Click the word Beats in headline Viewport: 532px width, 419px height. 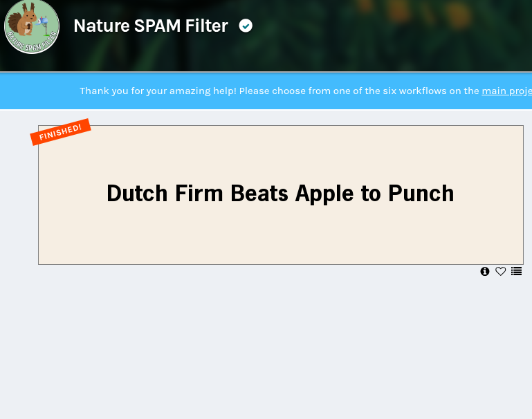[x=259, y=194]
